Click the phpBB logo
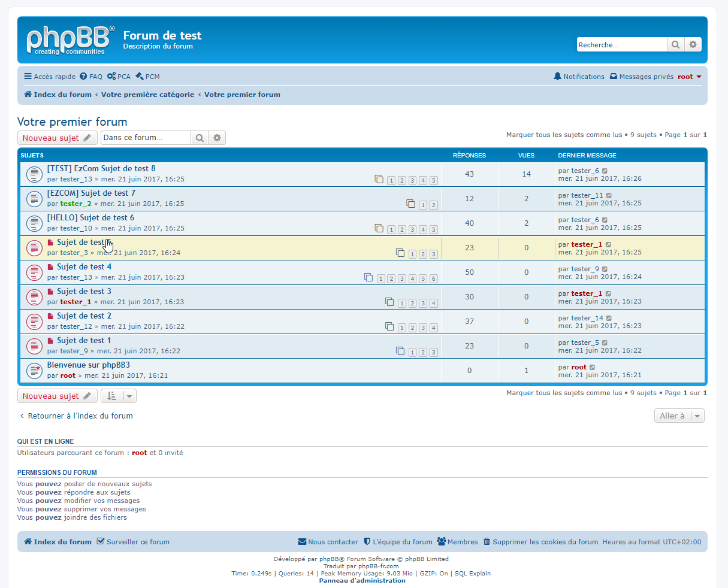This screenshot has width=728, height=588. 70,40
